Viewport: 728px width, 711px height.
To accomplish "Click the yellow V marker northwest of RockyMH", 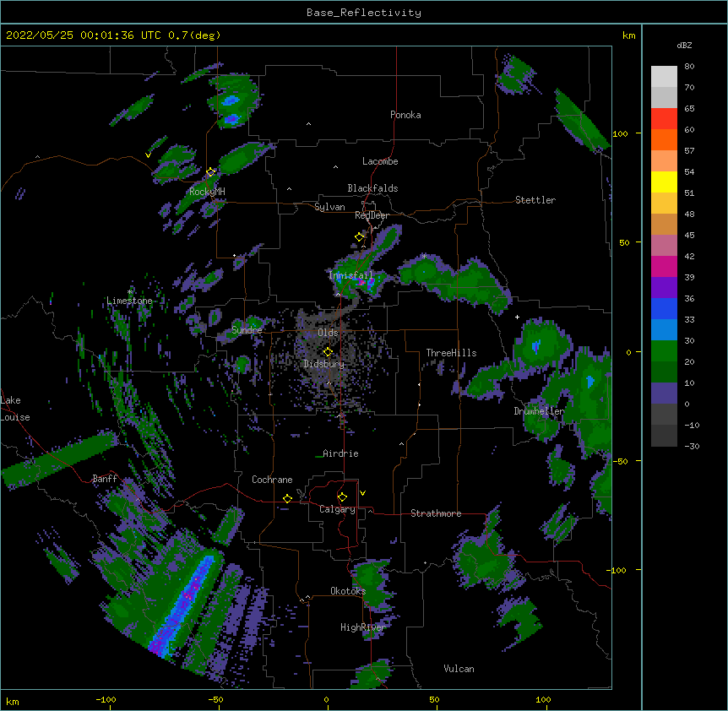I will coord(148,155).
